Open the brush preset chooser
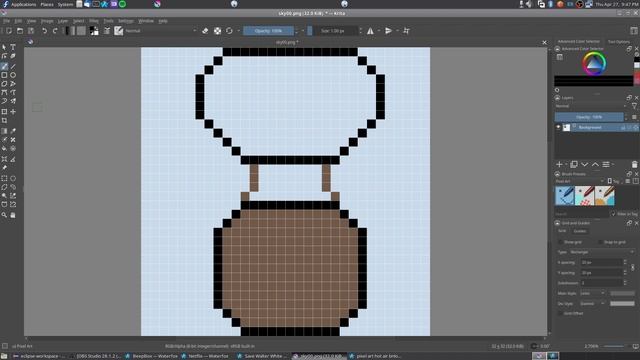This screenshot has width=640, height=360. point(118,31)
